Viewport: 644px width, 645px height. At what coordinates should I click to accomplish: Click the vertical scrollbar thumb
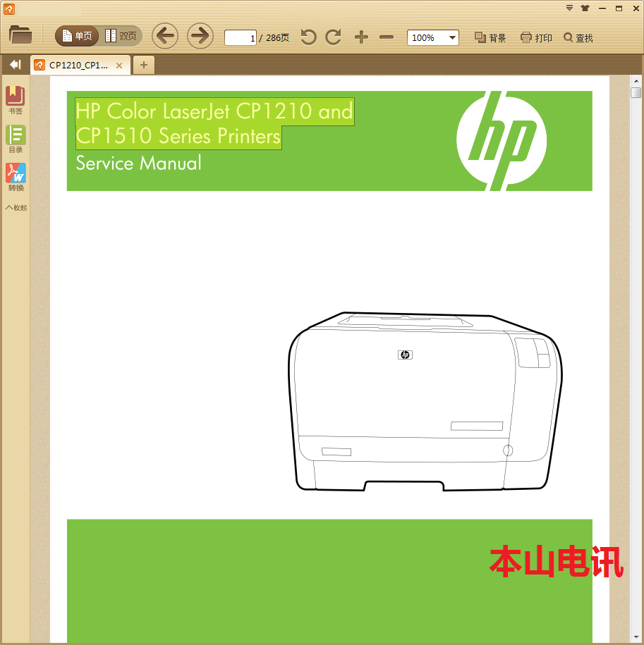[x=636, y=92]
